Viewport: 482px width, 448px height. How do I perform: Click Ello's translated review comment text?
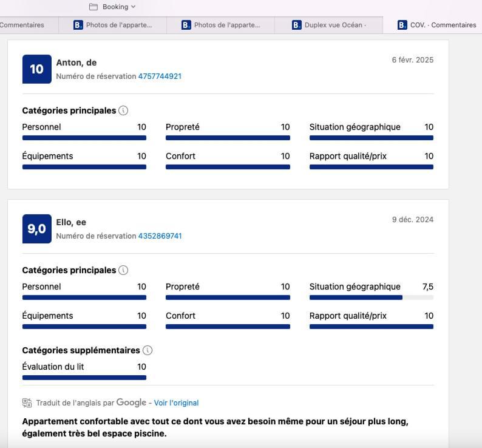[x=215, y=427]
